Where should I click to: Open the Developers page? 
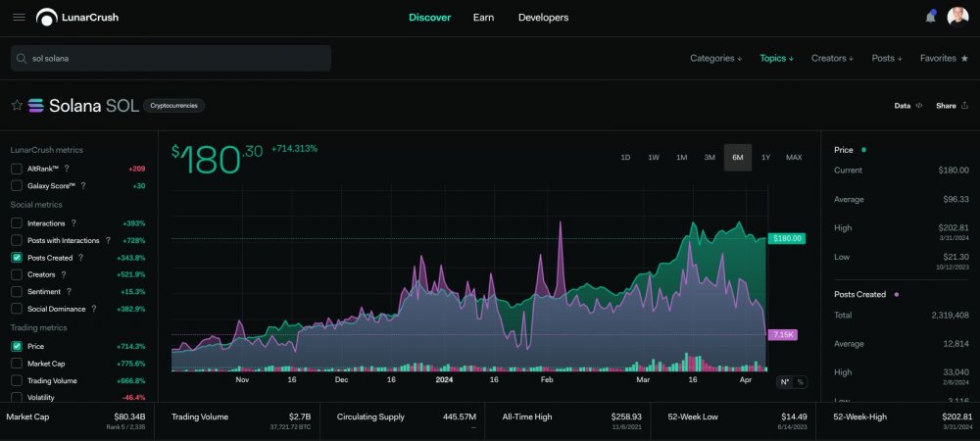tap(543, 17)
